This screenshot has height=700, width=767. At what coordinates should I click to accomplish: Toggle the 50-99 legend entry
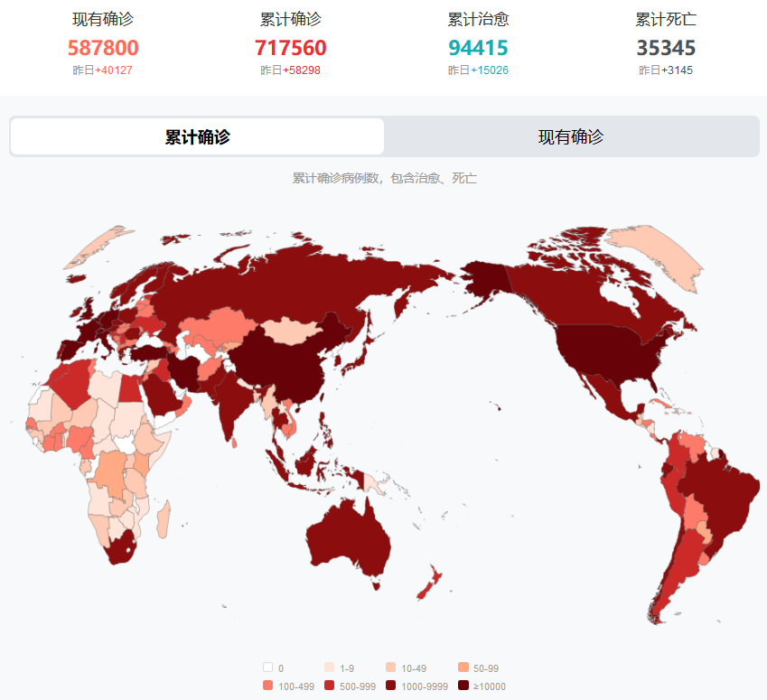pyautogui.click(x=464, y=667)
